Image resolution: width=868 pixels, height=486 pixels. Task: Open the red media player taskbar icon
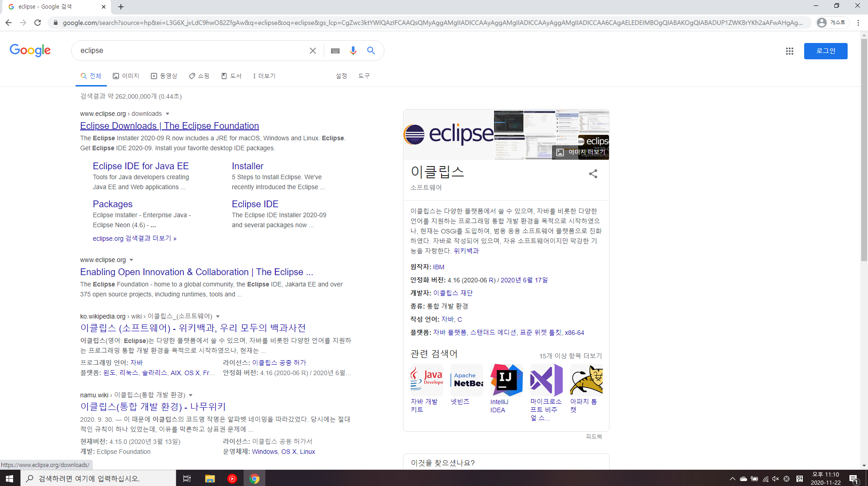232,478
